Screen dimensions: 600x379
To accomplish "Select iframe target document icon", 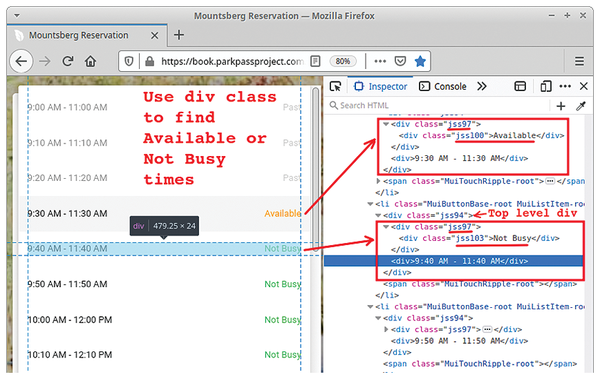I will pos(520,87).
